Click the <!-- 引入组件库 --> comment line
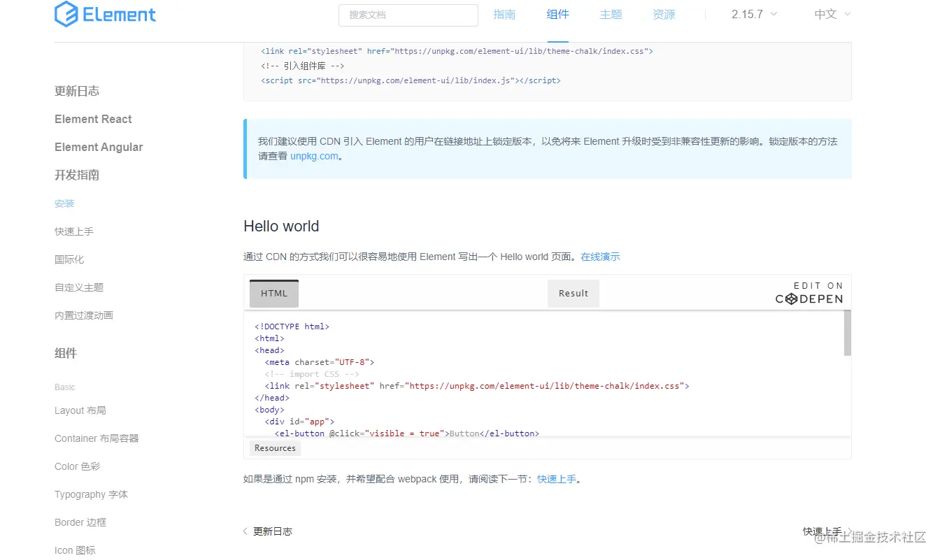The height and width of the screenshot is (560, 942). 303,66
